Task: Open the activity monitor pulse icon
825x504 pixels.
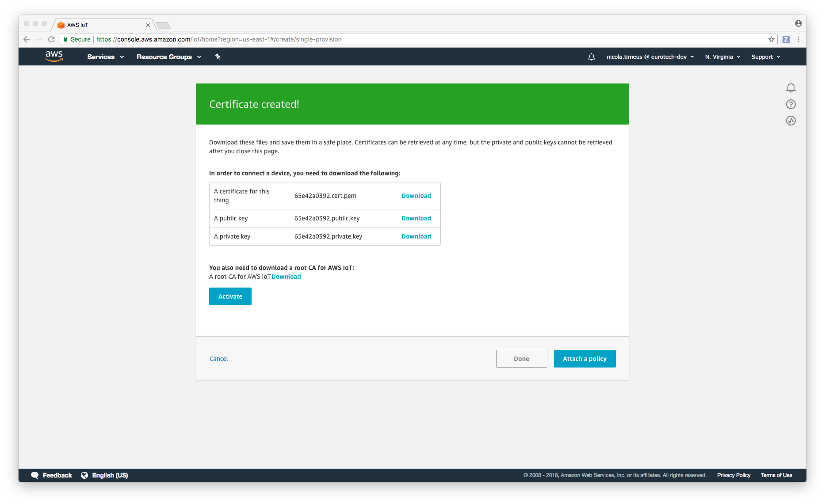Action: (791, 121)
